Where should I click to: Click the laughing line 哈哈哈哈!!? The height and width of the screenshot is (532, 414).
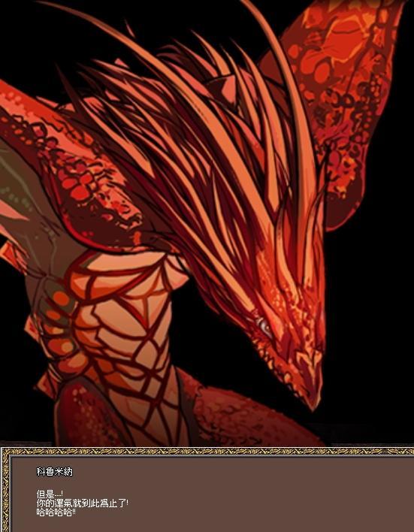(x=56, y=512)
